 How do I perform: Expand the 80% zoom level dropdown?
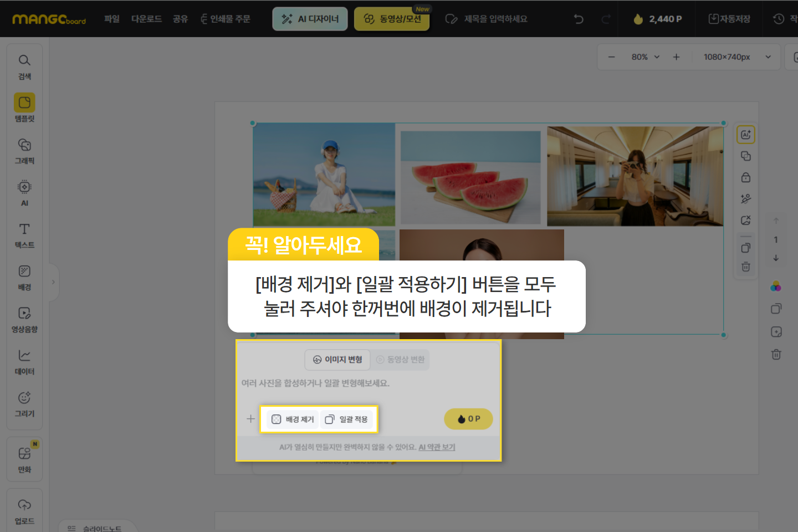[646, 57]
